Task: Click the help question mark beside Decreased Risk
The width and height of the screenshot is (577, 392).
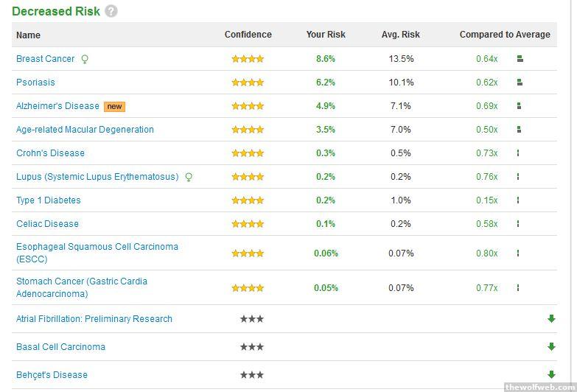Action: click(111, 11)
